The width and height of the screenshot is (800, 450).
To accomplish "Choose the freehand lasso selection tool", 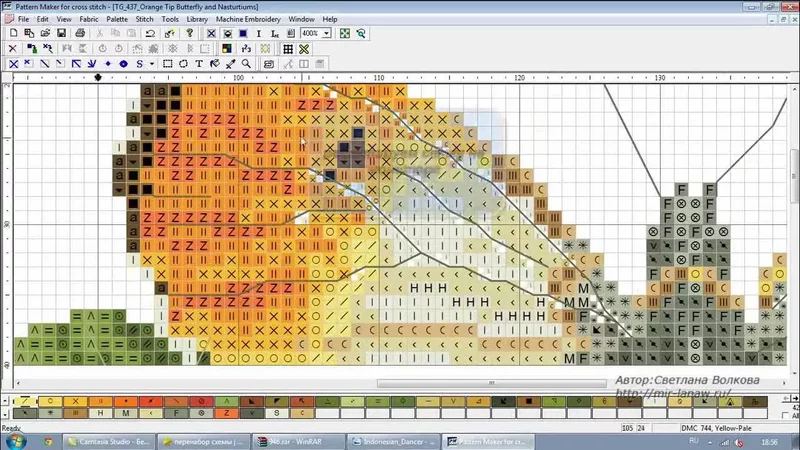I will point(183,64).
